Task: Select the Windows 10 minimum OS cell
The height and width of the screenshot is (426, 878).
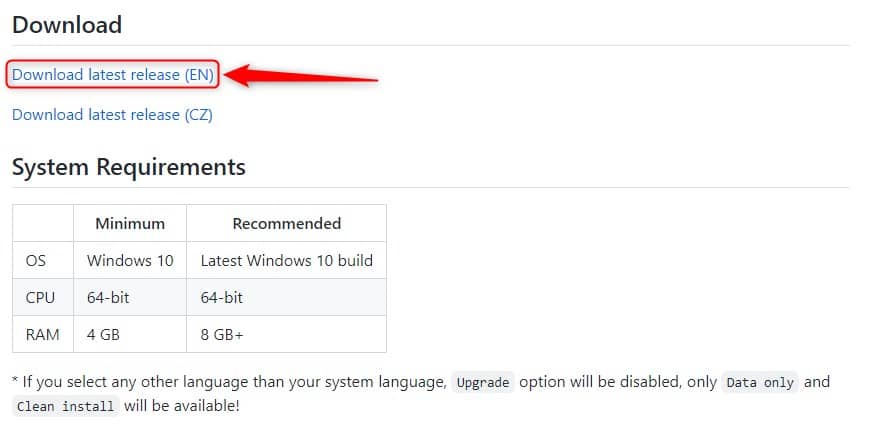Action: [130, 260]
